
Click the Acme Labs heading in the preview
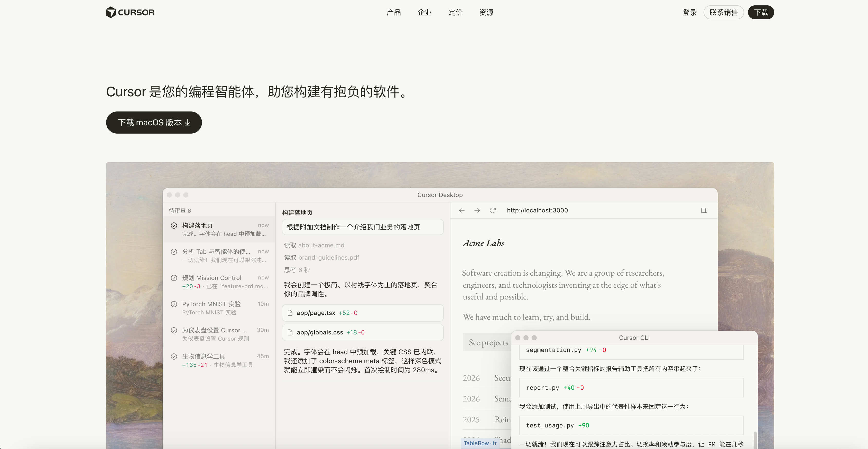click(483, 243)
